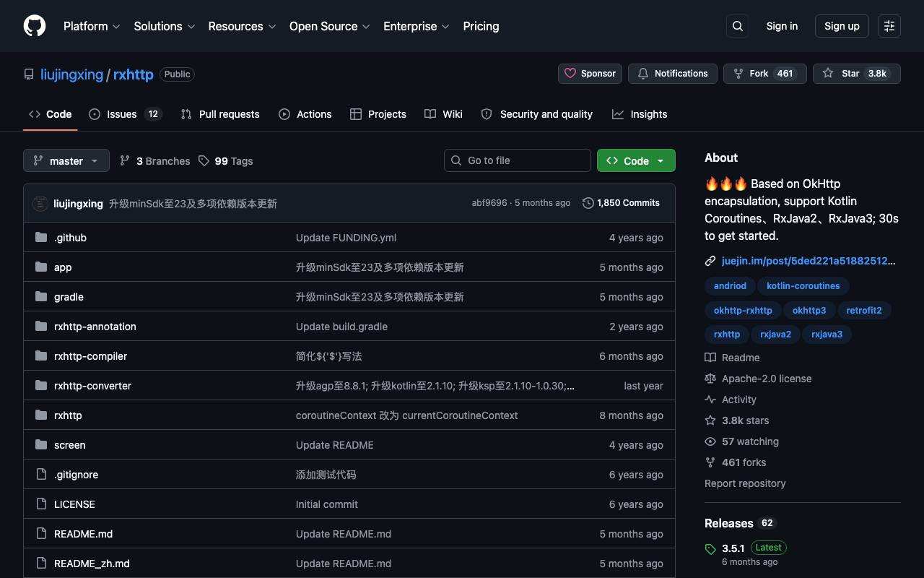Click 'Update FUNDING.yml' commit message

click(x=346, y=238)
